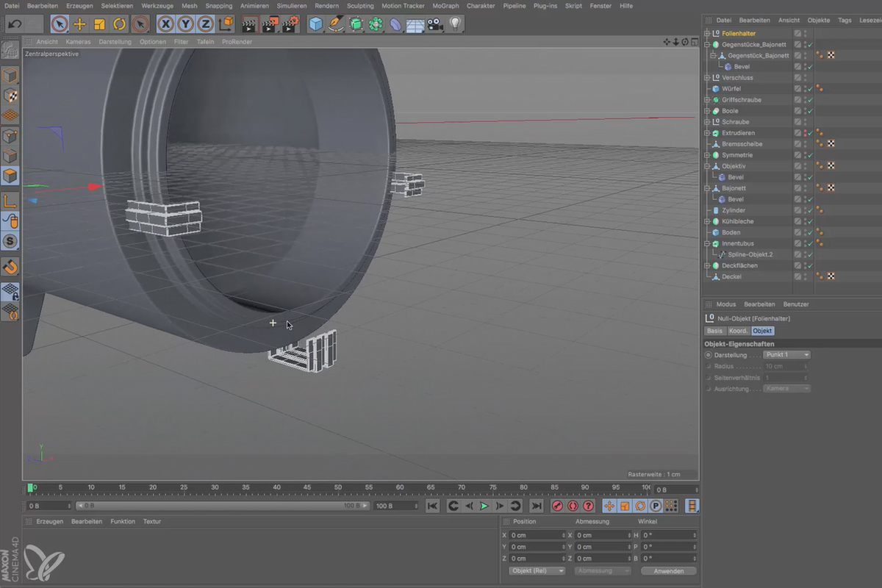The height and width of the screenshot is (588, 882).
Task: Toggle the green checkmark for Würfel
Action: [810, 89]
